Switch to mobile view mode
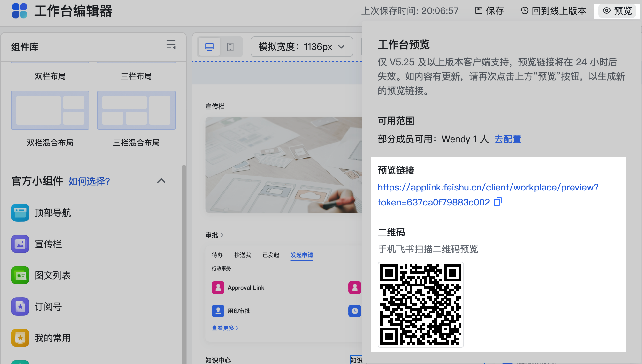 pos(230,47)
